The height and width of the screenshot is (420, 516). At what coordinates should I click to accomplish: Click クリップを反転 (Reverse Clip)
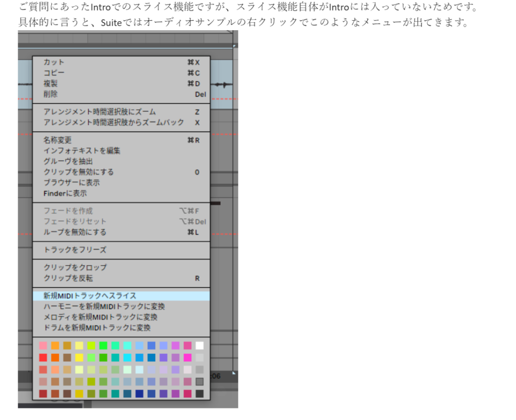[68, 278]
